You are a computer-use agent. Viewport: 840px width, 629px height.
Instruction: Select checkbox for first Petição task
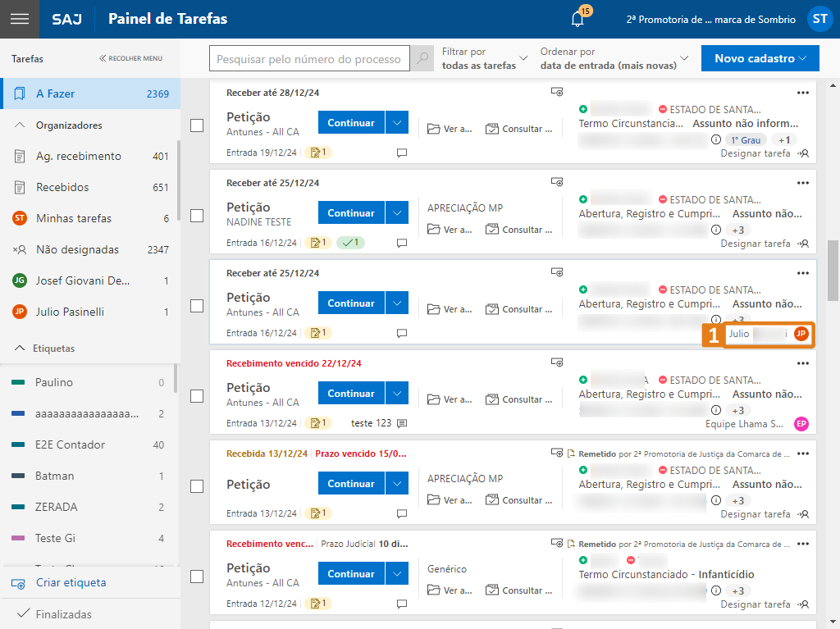click(x=197, y=125)
